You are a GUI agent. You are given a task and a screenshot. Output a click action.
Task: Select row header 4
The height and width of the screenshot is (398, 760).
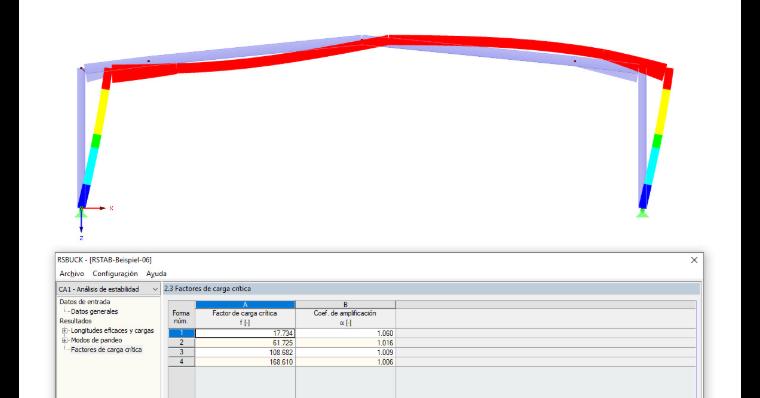182,362
